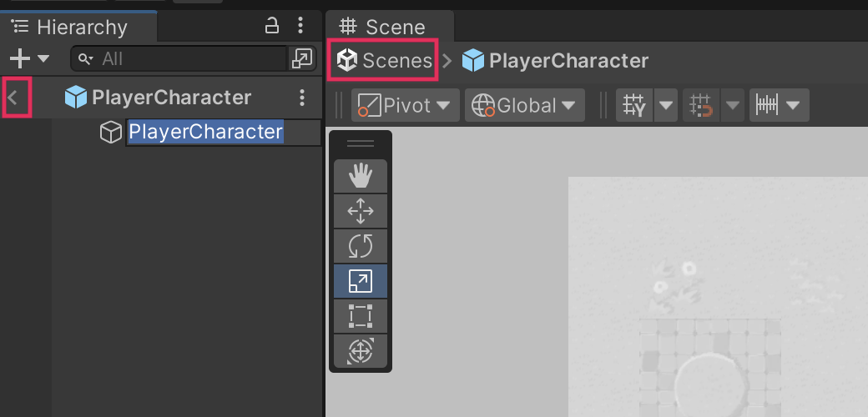Select the Scale tool
Viewport: 868px width, 417px height.
pyautogui.click(x=360, y=281)
